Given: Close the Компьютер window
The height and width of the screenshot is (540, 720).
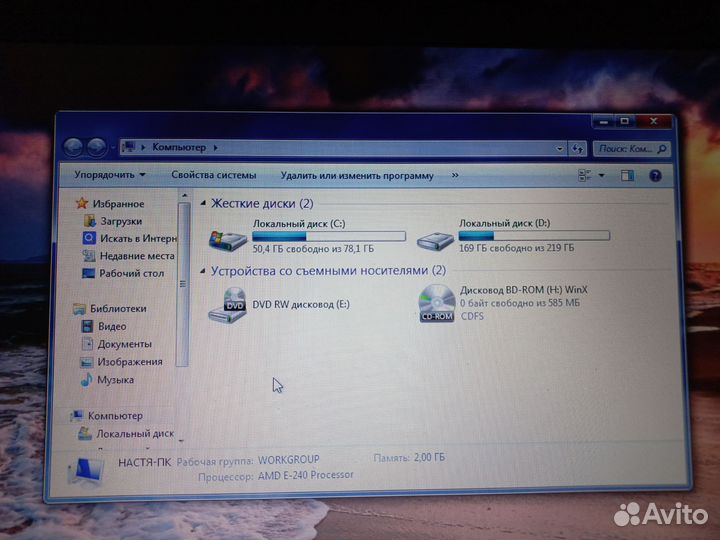Looking at the screenshot, I should (x=654, y=122).
